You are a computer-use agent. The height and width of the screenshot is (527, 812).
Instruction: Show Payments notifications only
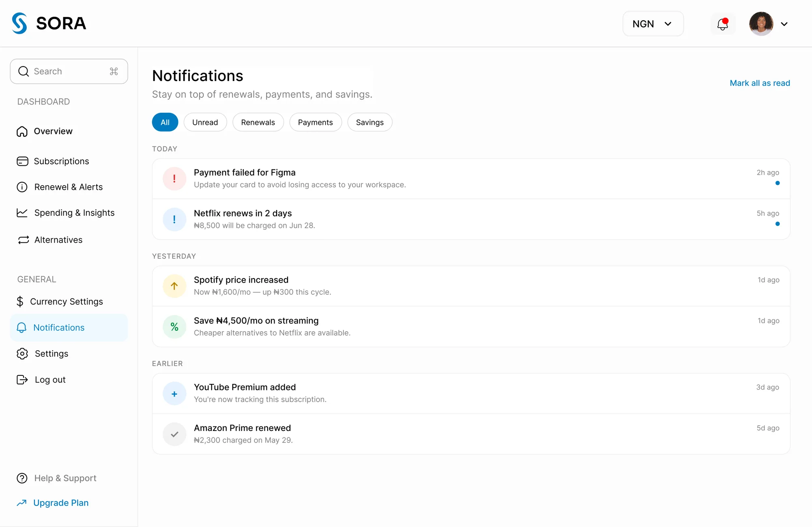pyautogui.click(x=316, y=122)
